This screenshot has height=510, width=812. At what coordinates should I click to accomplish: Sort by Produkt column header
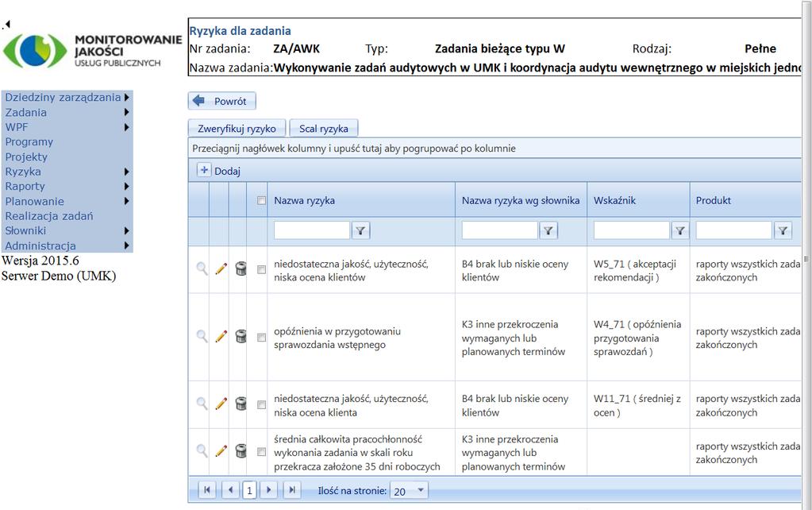point(713,200)
